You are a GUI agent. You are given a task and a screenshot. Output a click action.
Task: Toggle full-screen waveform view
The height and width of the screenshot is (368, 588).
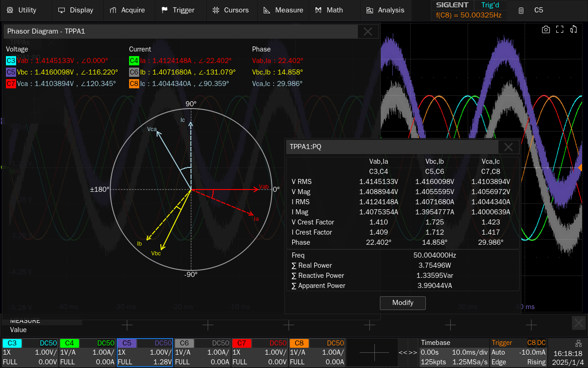point(560,29)
